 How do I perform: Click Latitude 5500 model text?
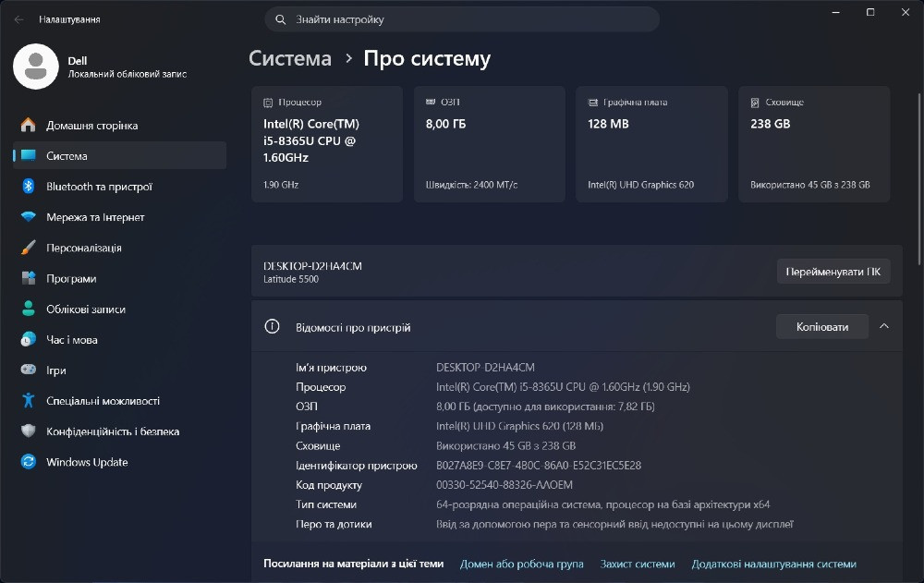click(291, 279)
